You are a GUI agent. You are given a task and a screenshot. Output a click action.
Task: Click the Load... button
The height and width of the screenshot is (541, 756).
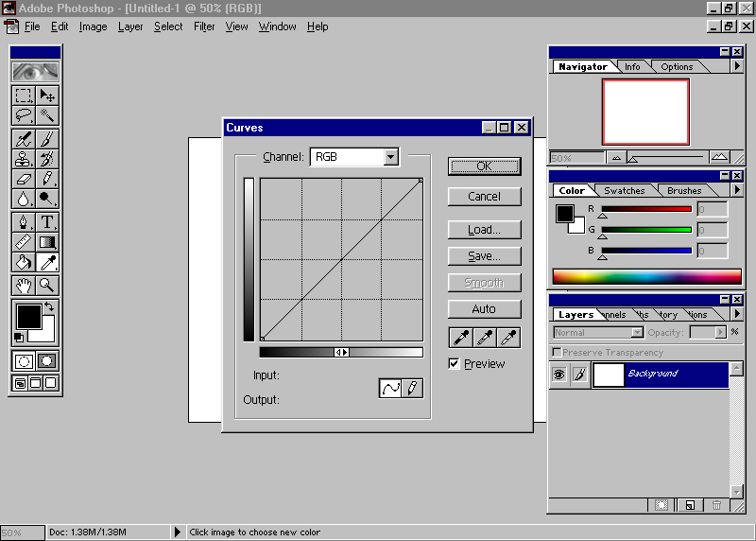pyautogui.click(x=484, y=230)
